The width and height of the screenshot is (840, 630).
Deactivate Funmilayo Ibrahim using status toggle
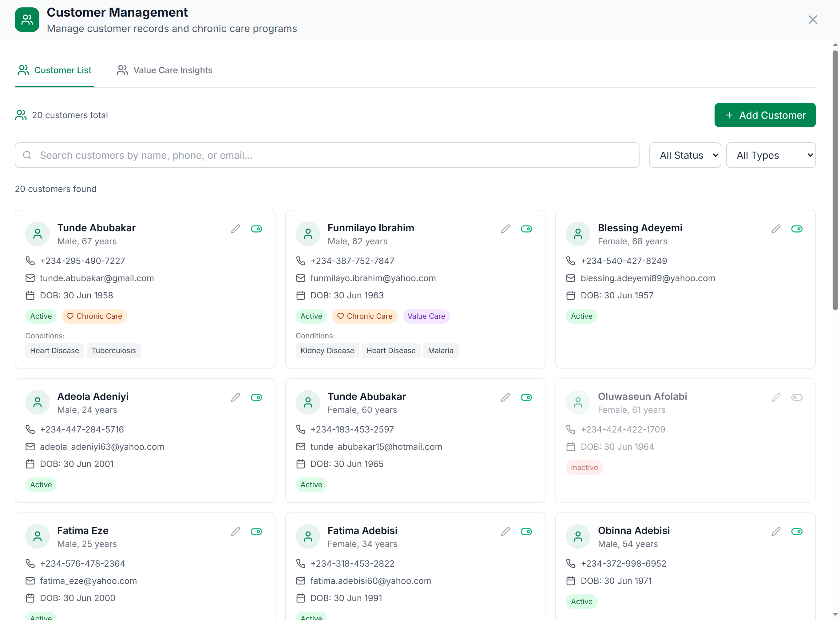tap(526, 229)
